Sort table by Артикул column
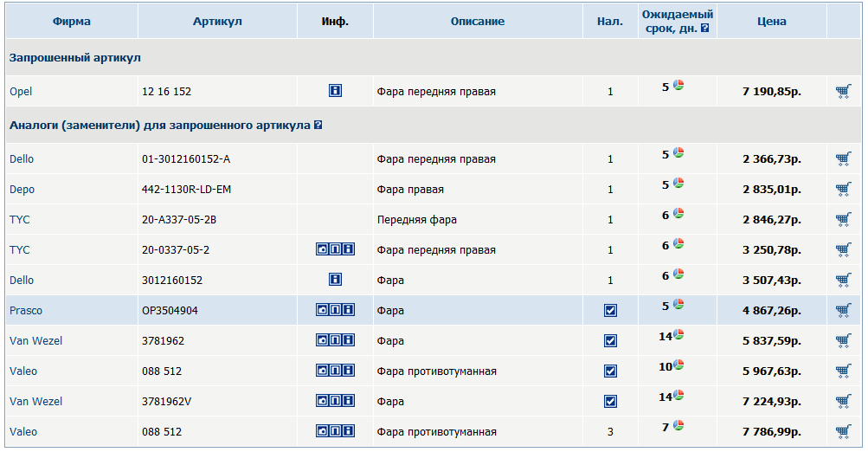Image resolution: width=868 pixels, height=452 pixels. [217, 22]
